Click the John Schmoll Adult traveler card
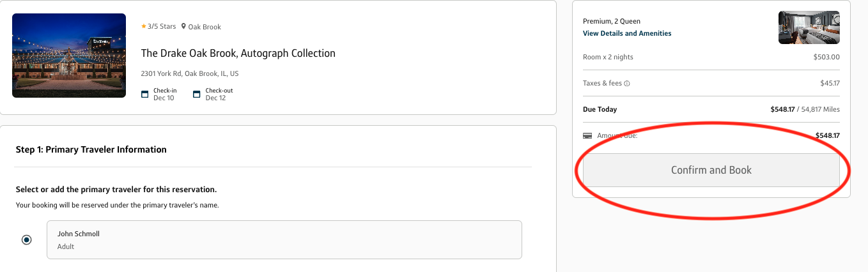Screen dimensions: 868x272 tap(284, 240)
